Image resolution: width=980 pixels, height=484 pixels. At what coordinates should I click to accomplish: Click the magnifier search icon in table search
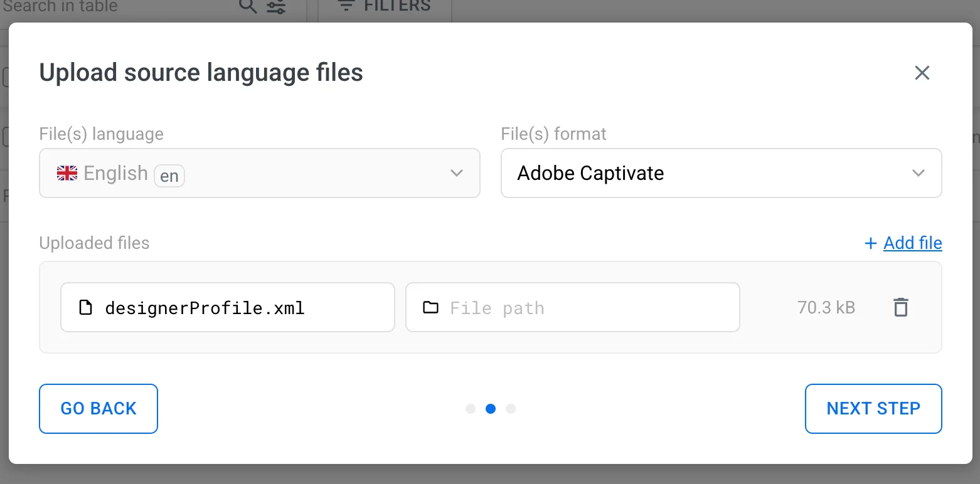coord(248,7)
